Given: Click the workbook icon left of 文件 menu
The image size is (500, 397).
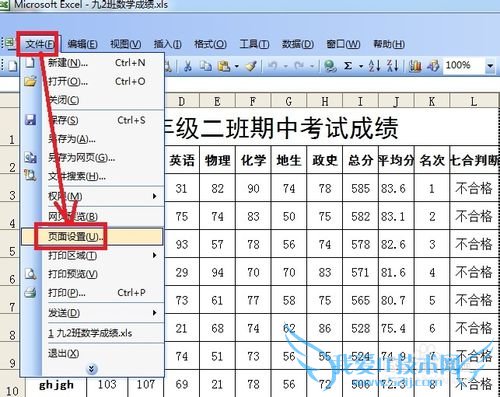Looking at the screenshot, I should pos(9,43).
